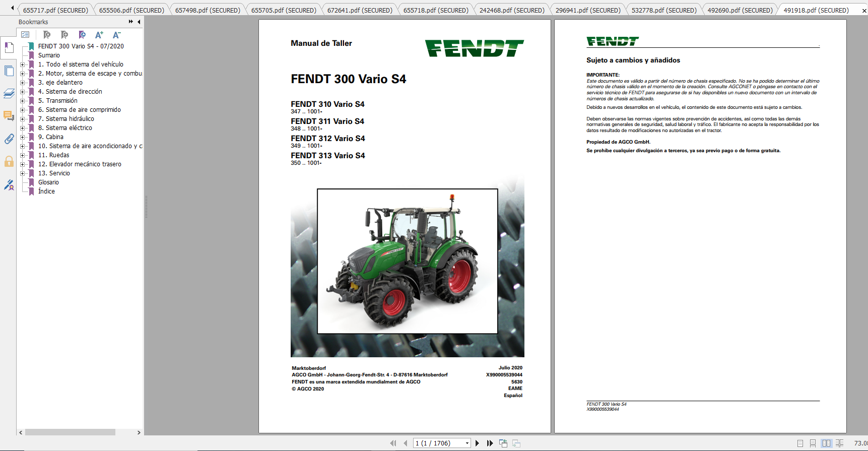Screen dimensions: 868x451
Task: Switch to single page view mode
Action: coord(800,443)
